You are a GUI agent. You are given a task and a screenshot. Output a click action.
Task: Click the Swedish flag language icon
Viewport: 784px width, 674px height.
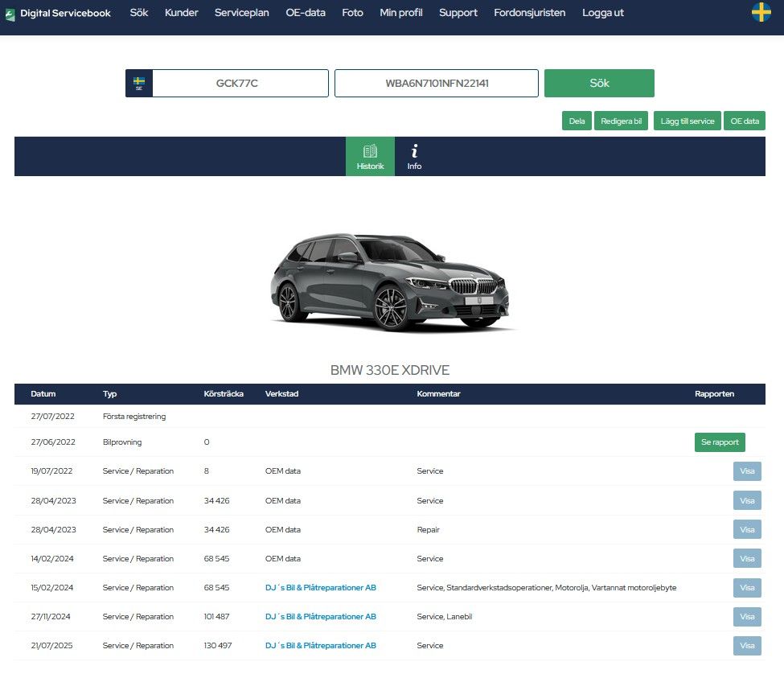coord(761,13)
